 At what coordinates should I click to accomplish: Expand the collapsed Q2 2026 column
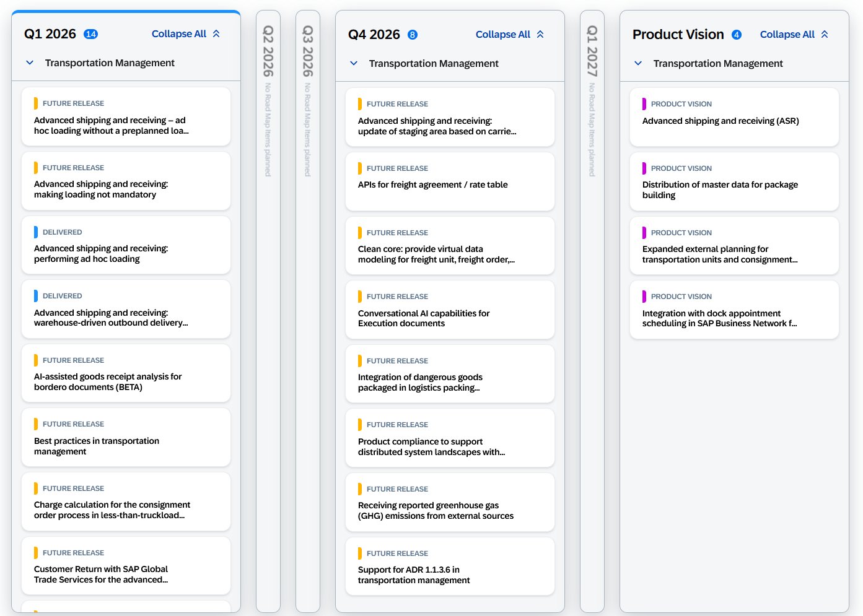[x=268, y=311]
